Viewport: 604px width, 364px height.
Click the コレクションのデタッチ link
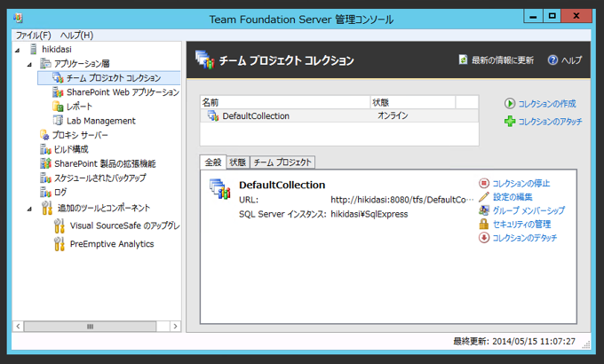525,238
